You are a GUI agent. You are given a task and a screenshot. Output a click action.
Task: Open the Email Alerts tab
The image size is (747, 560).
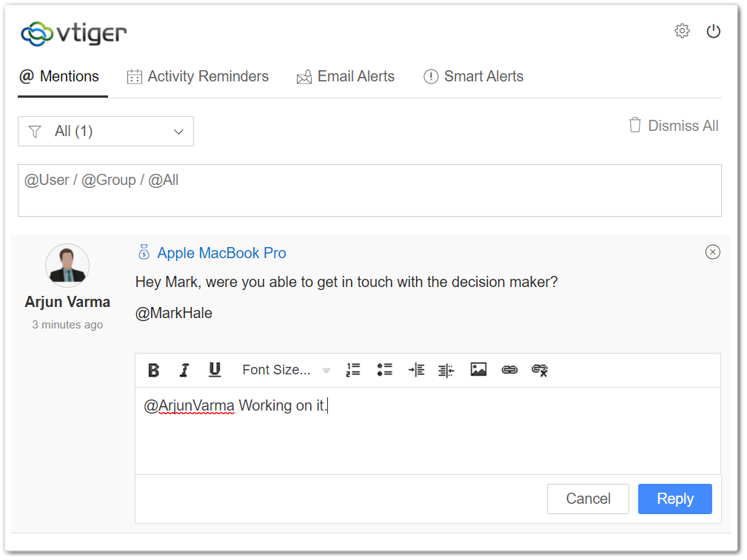346,76
